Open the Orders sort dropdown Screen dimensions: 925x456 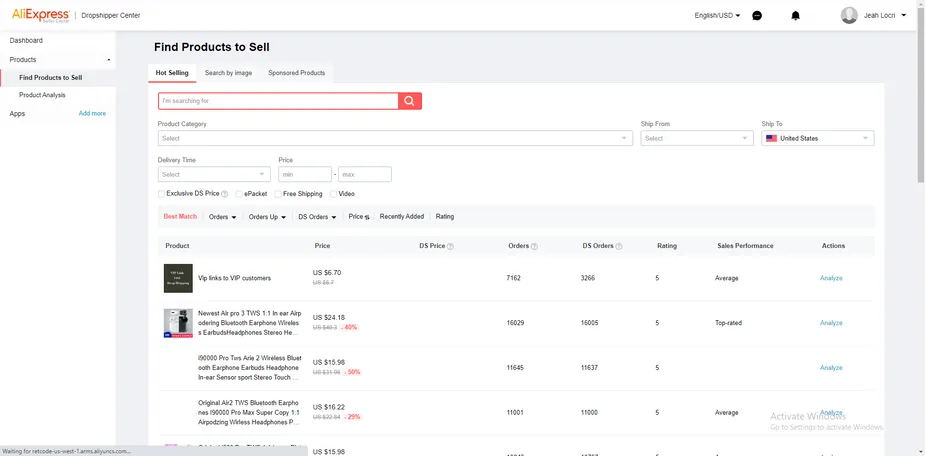point(222,216)
